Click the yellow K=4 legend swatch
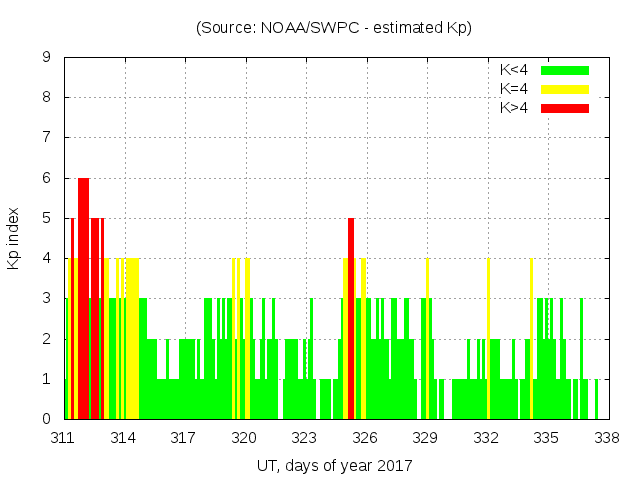Viewport: 640px width, 480px height. point(565,89)
